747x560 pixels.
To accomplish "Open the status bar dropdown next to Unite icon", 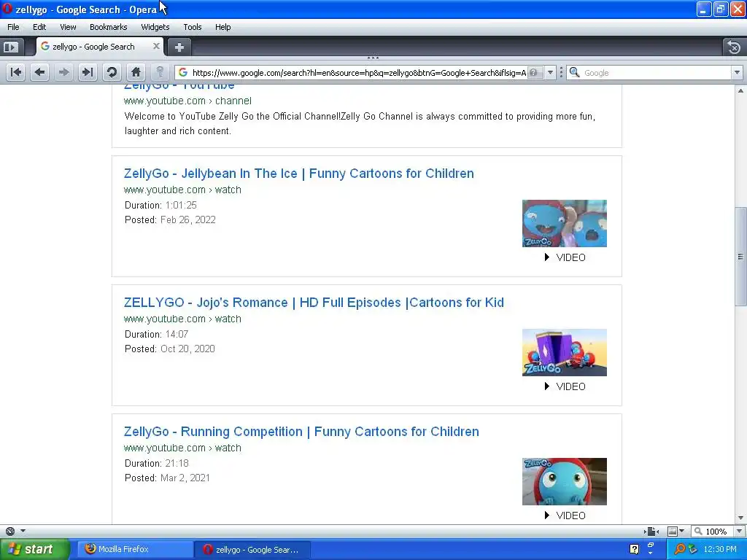I will coord(23,531).
